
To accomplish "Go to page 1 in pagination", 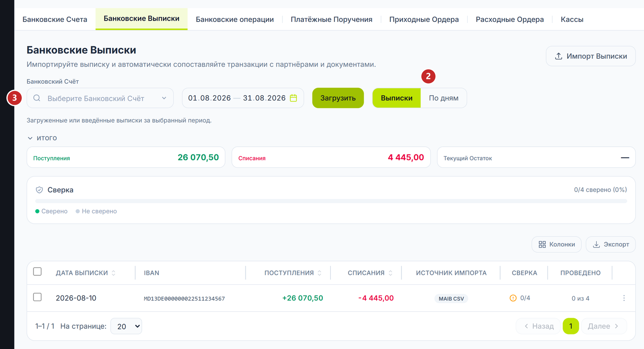I will pos(571,326).
